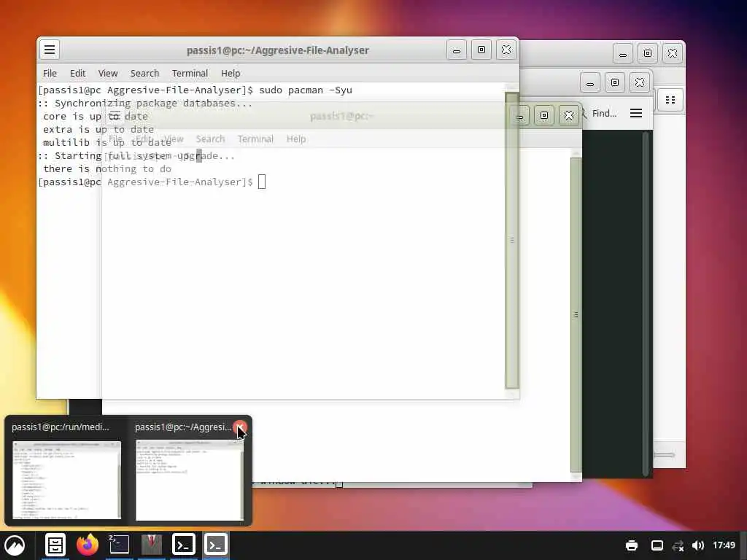The height and width of the screenshot is (560, 747).
Task: Click the 17:49 clock in the taskbar
Action: click(x=724, y=545)
